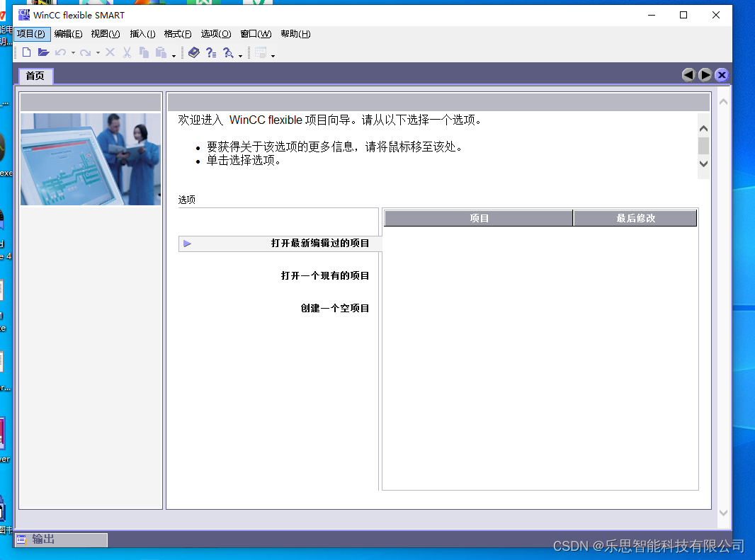Open help via the book toolbar icon
Viewport: 755px width, 560px height.
pos(194,52)
